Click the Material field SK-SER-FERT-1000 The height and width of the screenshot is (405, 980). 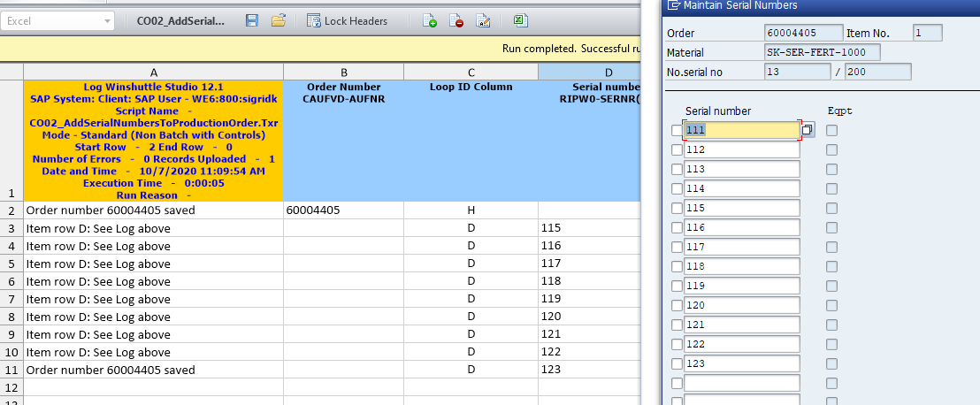coord(823,52)
